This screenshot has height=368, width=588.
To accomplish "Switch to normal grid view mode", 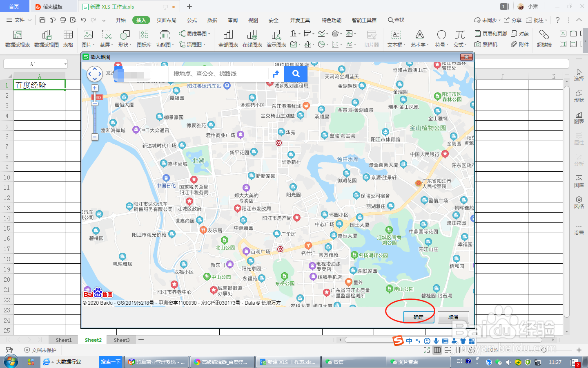I will click(437, 350).
